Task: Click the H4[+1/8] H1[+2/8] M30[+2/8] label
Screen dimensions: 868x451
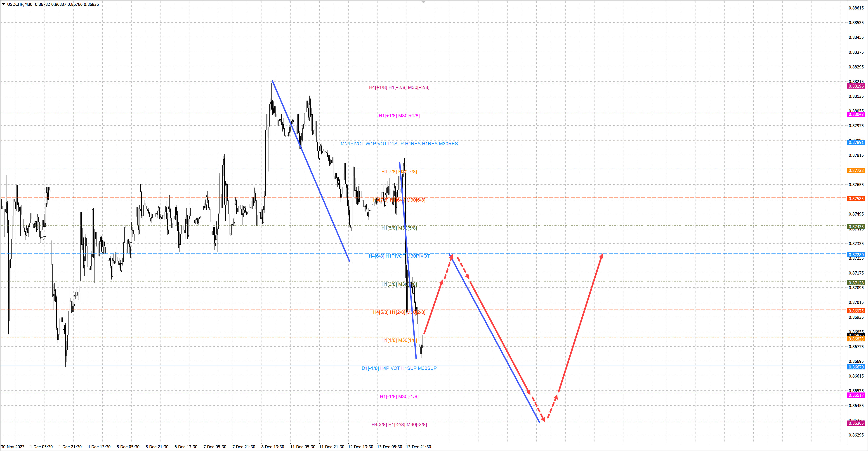Action: 399,88
